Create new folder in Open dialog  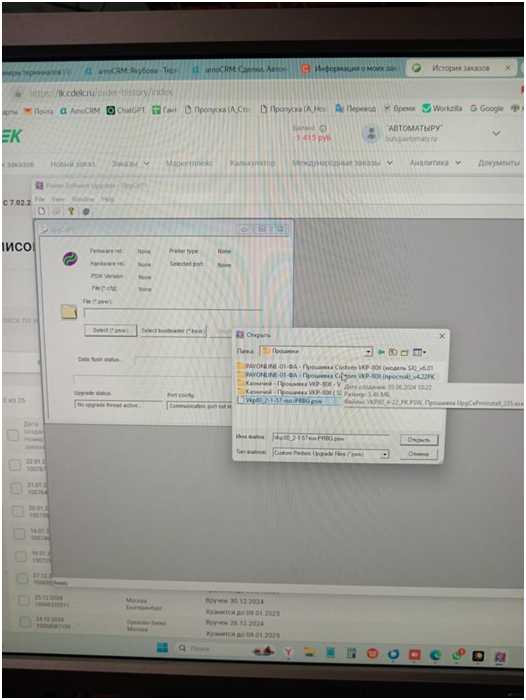[405, 352]
